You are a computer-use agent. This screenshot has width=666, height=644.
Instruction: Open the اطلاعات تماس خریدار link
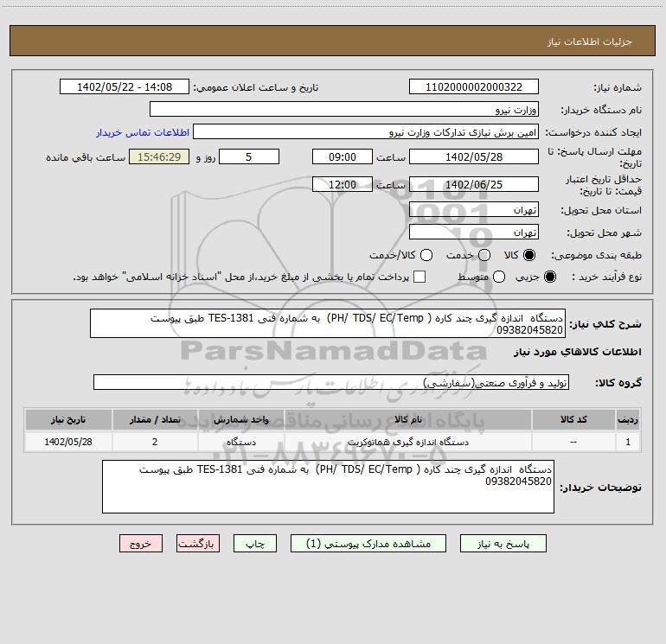pos(143,132)
